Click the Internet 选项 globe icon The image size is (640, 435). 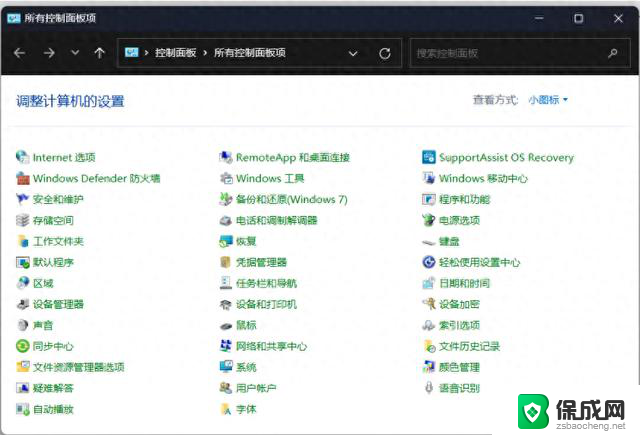point(22,157)
